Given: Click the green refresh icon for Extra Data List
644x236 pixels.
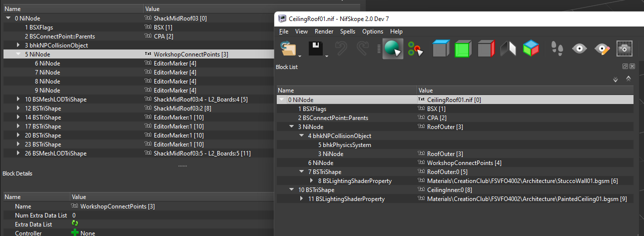Looking at the screenshot, I should [75, 223].
